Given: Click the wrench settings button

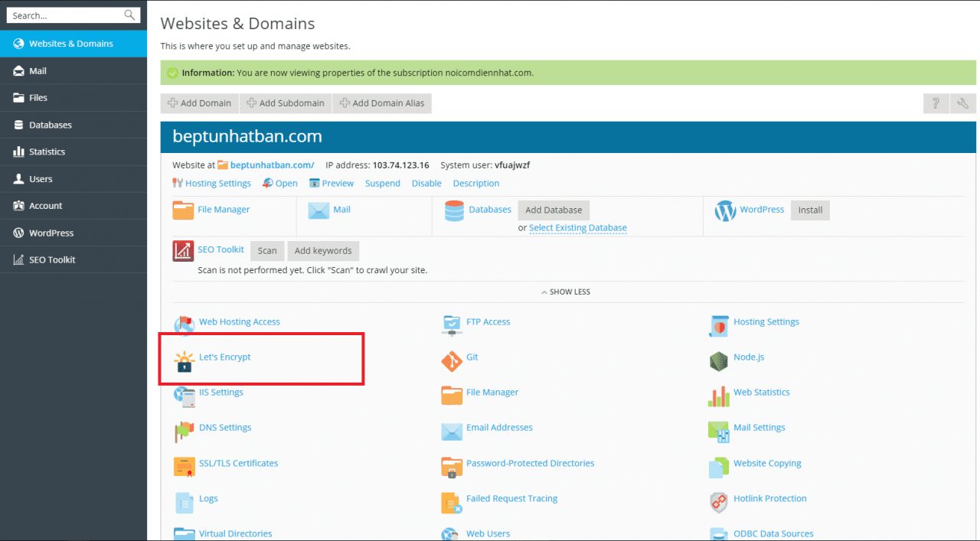Looking at the screenshot, I should tap(963, 103).
